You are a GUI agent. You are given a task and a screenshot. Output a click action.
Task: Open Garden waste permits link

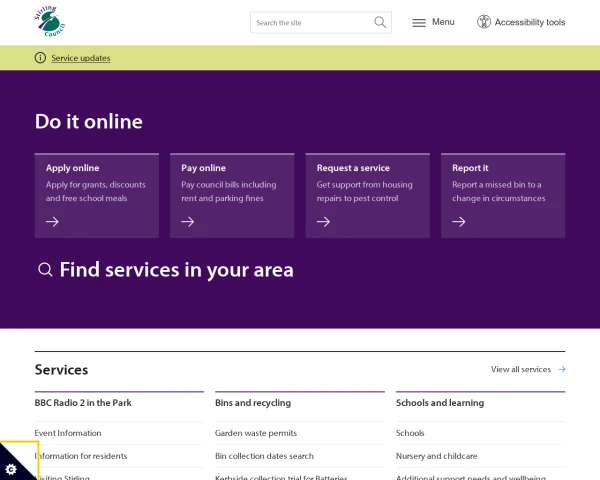point(256,433)
